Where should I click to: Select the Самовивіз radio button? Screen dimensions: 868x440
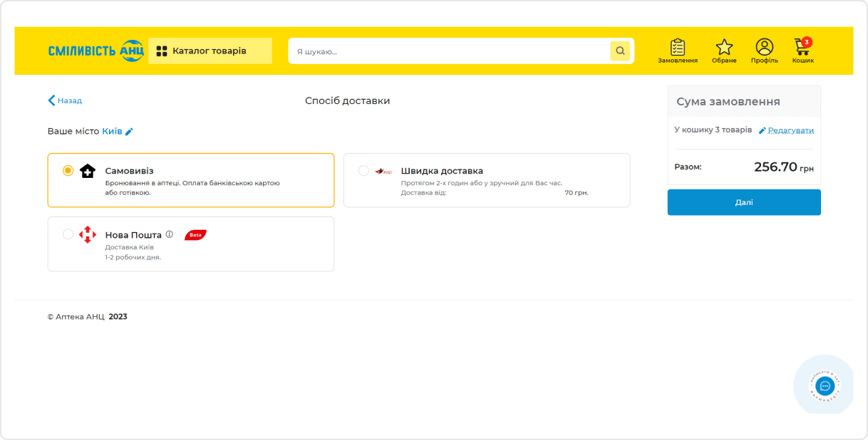coord(68,171)
